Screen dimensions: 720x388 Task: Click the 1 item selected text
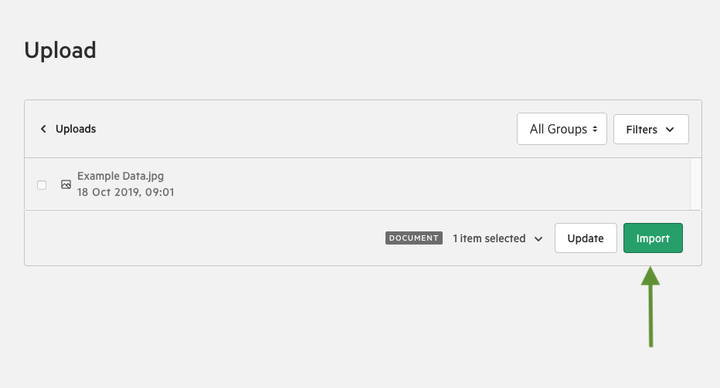[489, 238]
